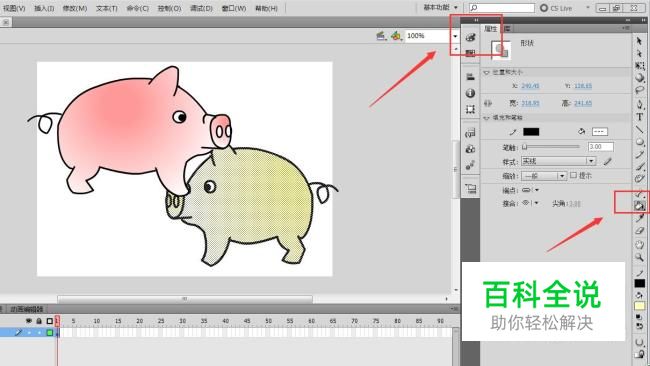Image resolution: width=650 pixels, height=366 pixels.
Task: Open the workspace switcher dropdown
Action: click(440, 7)
